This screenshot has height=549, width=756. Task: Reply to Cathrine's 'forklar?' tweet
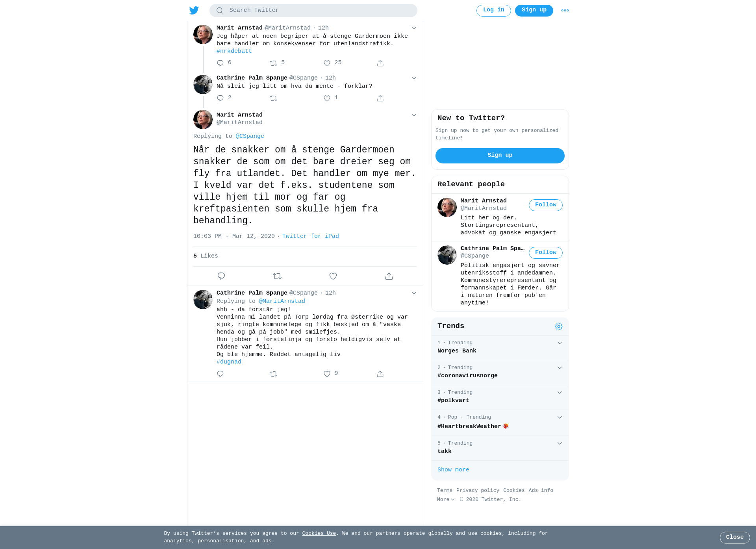click(x=220, y=98)
